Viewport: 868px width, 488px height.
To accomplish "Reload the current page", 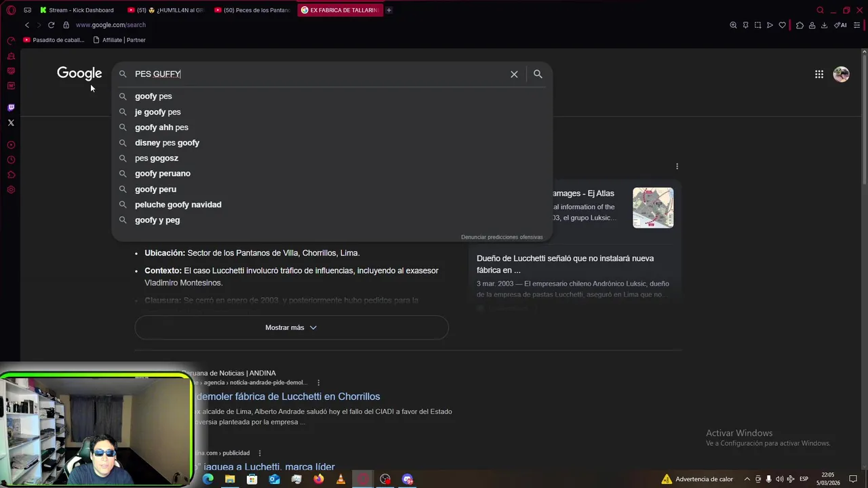I will (x=51, y=25).
